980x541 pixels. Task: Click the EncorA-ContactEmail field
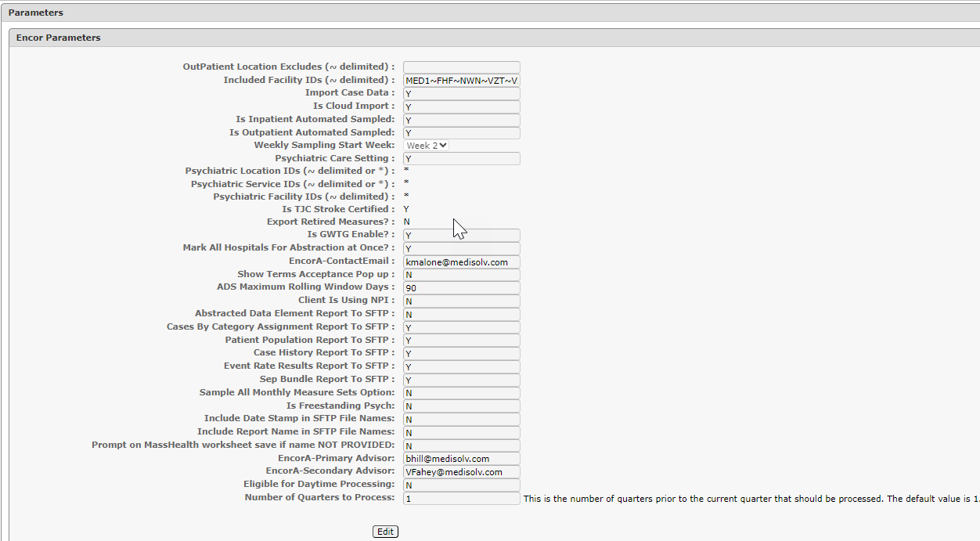tap(462, 261)
